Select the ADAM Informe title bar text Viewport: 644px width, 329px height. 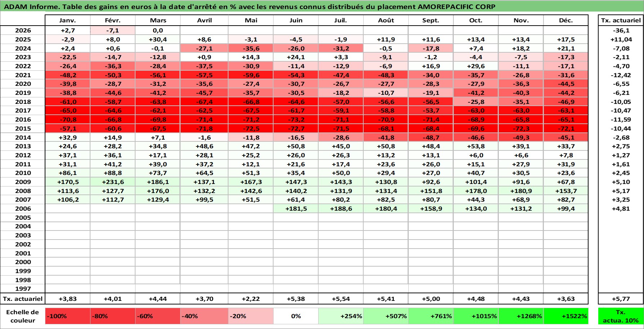pyautogui.click(x=249, y=7)
